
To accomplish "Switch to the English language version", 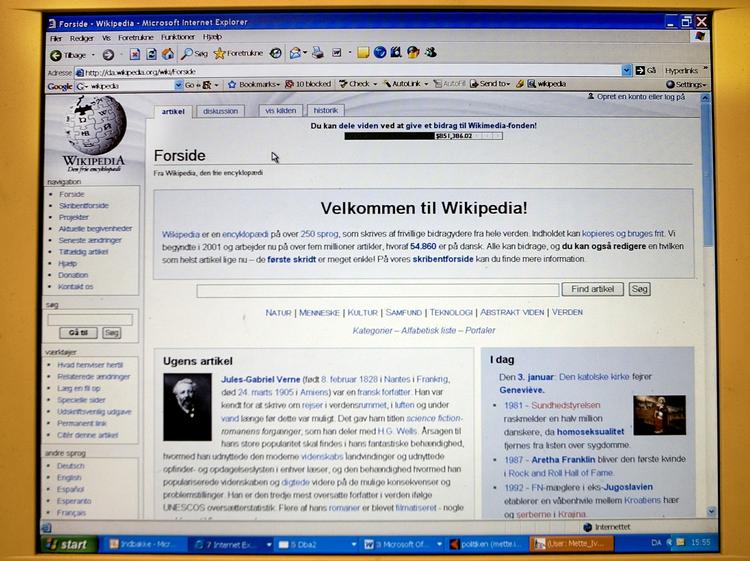I will (69, 478).
